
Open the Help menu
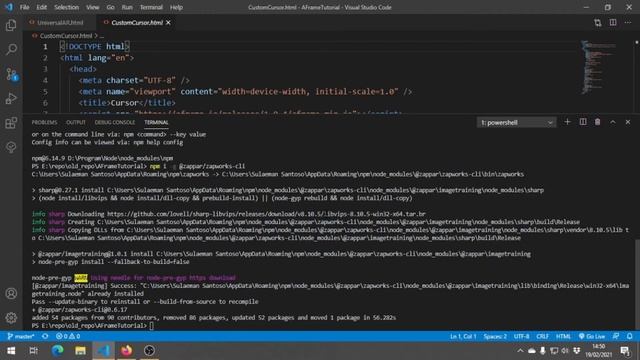176,7
